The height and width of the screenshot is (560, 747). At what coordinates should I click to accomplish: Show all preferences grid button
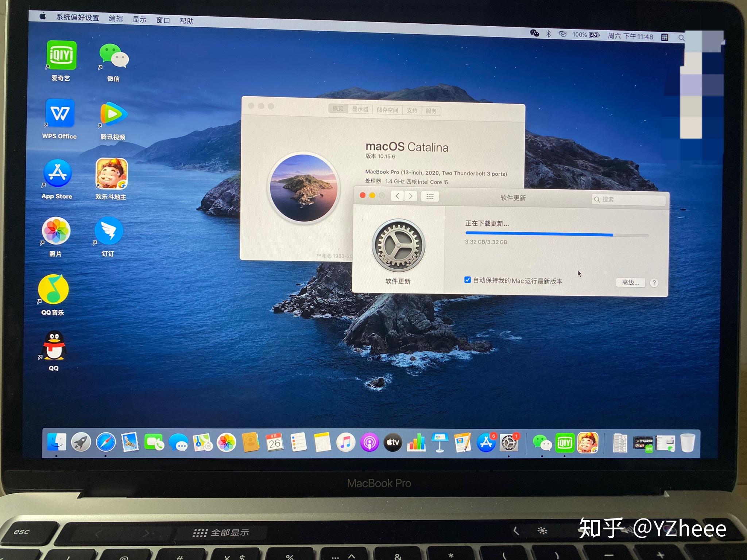click(430, 197)
